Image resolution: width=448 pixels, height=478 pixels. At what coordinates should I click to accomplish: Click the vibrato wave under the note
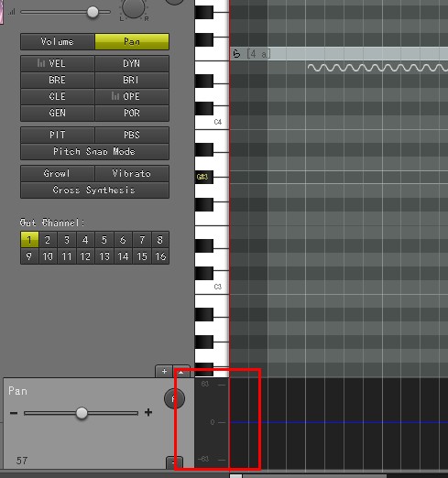tap(377, 68)
